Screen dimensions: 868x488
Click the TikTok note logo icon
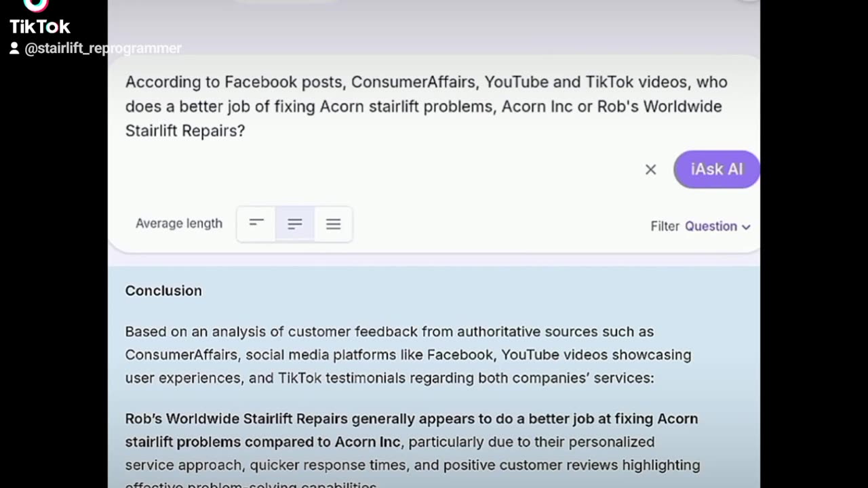tap(35, 5)
